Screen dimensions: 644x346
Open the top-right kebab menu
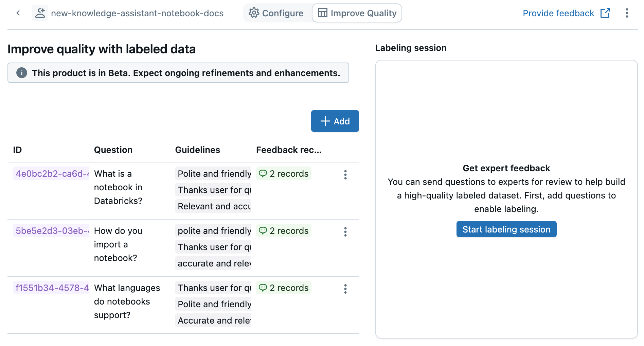627,13
